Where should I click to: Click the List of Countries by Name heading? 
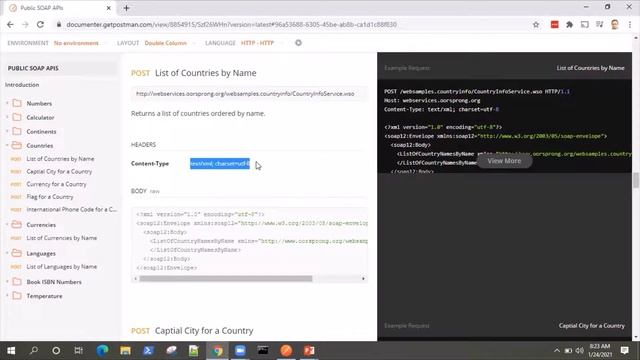click(x=206, y=73)
